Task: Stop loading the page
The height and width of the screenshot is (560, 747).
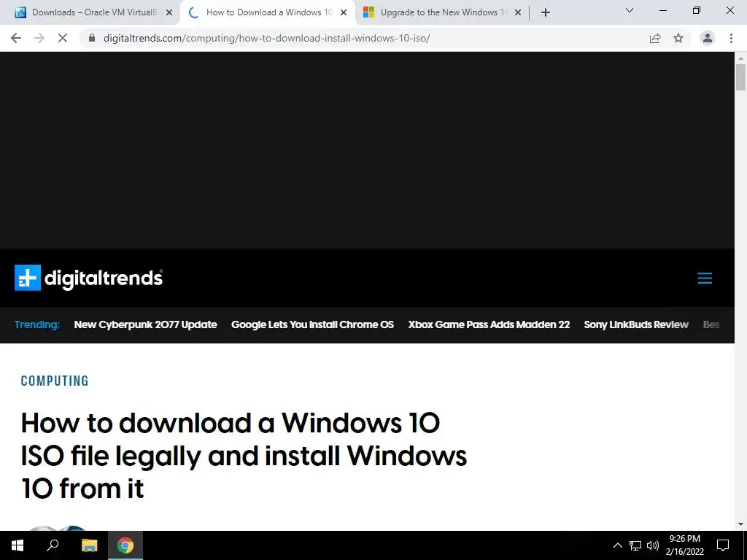Action: coord(63,38)
